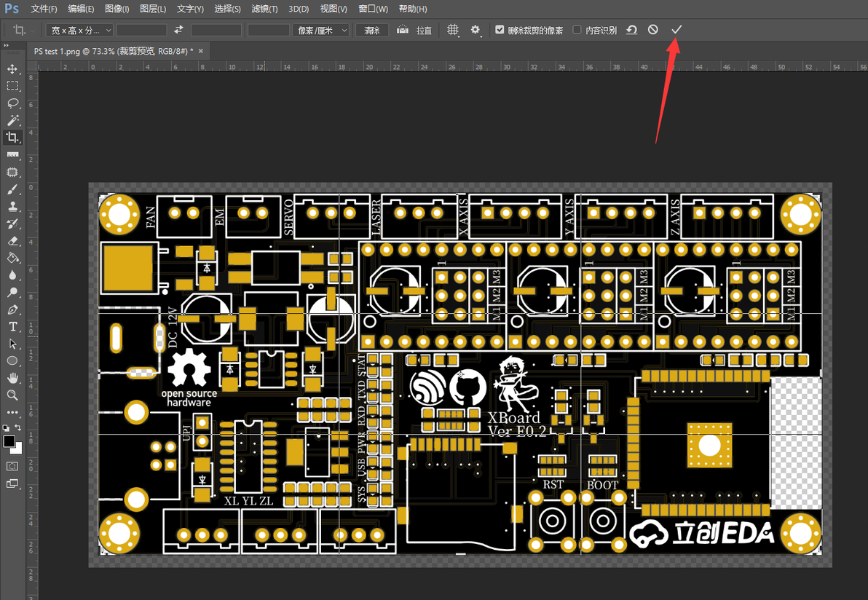Open the 像素/厘米 units dropdown
Viewport: 868px width, 600px height.
click(321, 30)
